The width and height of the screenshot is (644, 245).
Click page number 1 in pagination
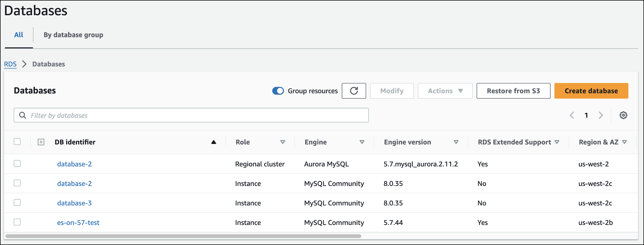pyautogui.click(x=586, y=115)
